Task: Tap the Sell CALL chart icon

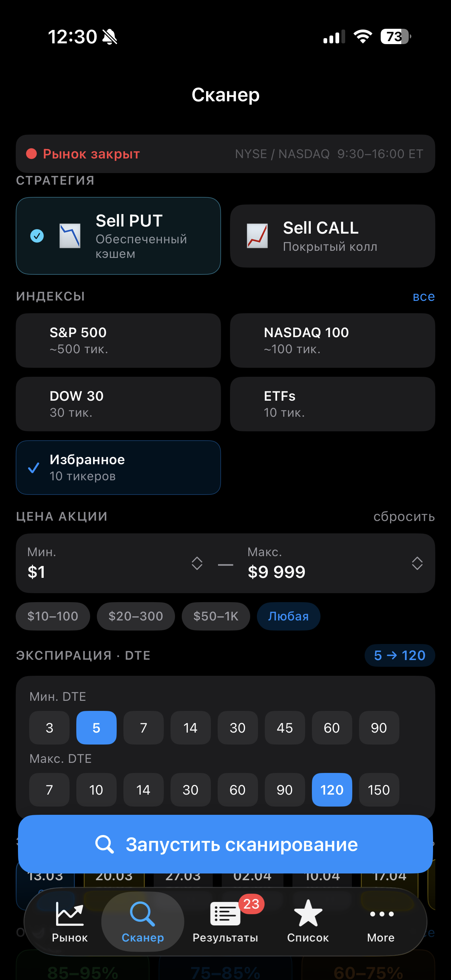Action: pyautogui.click(x=257, y=236)
